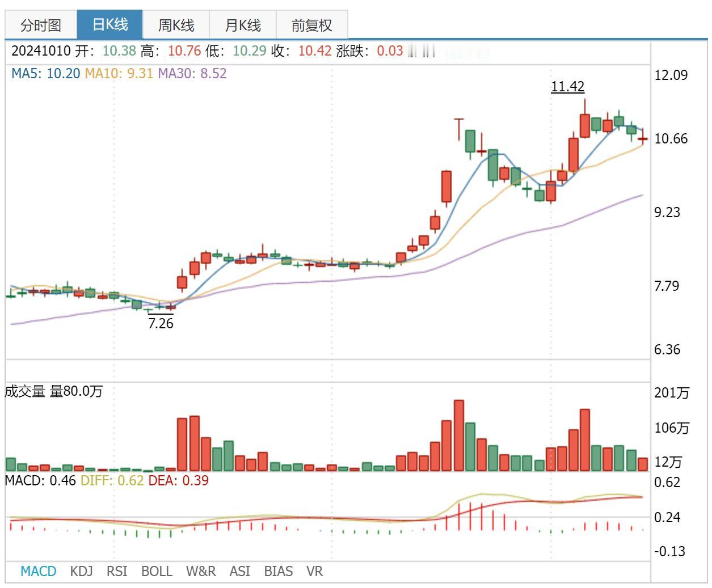The width and height of the screenshot is (712, 588).
Task: Switch to the 分时图 tab
Action: [x=40, y=26]
